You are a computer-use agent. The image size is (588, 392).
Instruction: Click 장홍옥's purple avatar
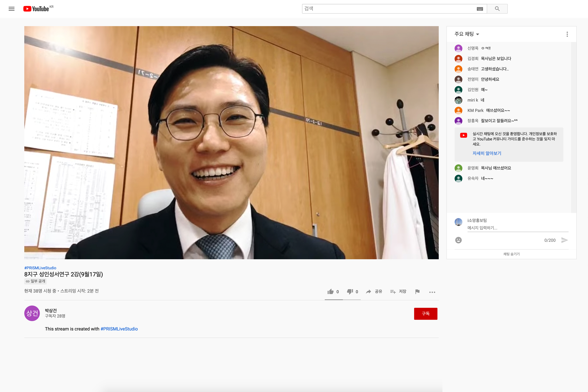tap(458, 121)
